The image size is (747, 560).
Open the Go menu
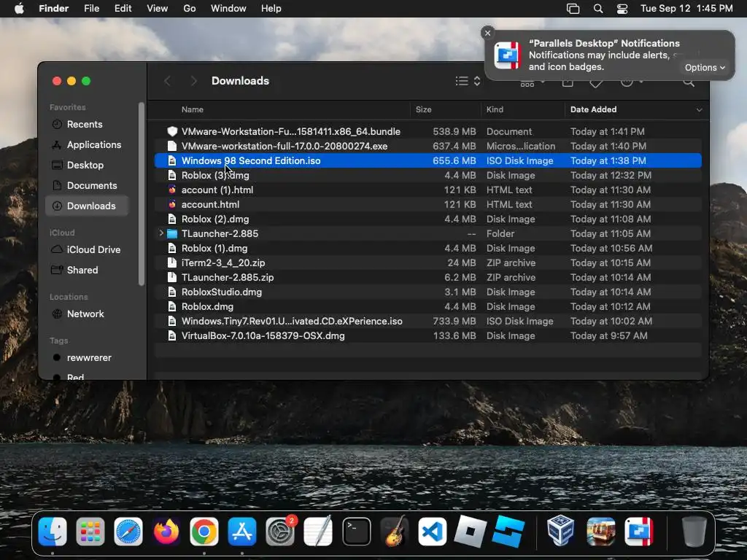tap(190, 9)
